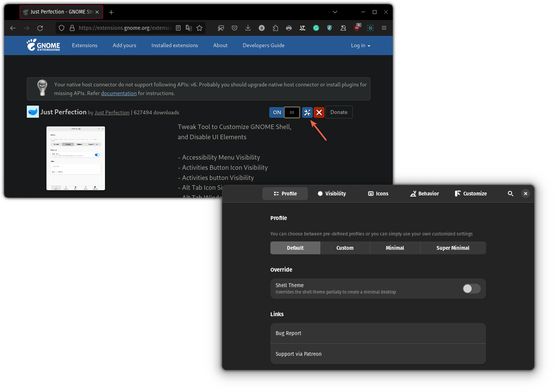Click the 'Accessibility Menu Visibility' text
554x392 pixels.
coord(221,157)
